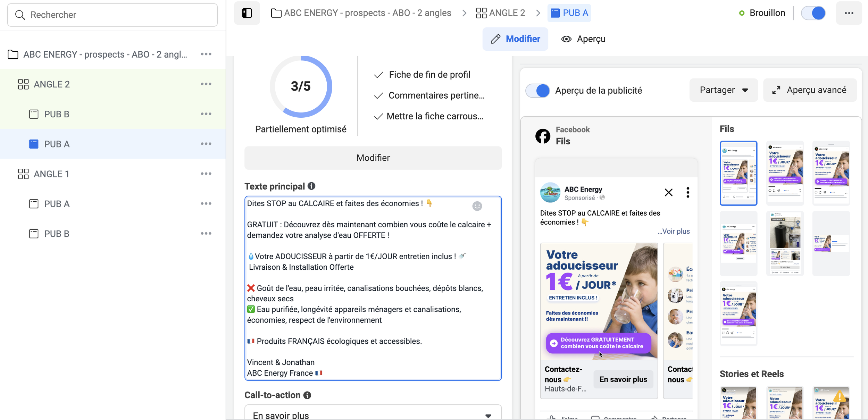This screenshot has height=420, width=868.
Task: Close the ABC Energy ad preview with X
Action: pyautogui.click(x=668, y=193)
